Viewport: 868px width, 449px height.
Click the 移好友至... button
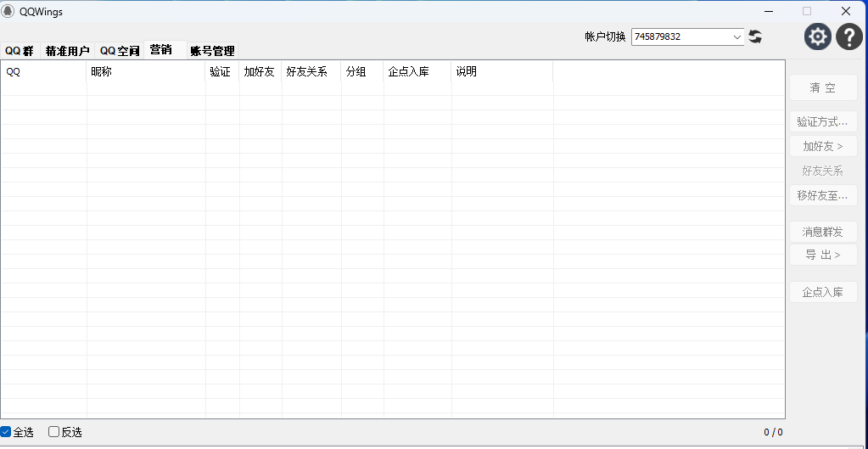tap(823, 195)
